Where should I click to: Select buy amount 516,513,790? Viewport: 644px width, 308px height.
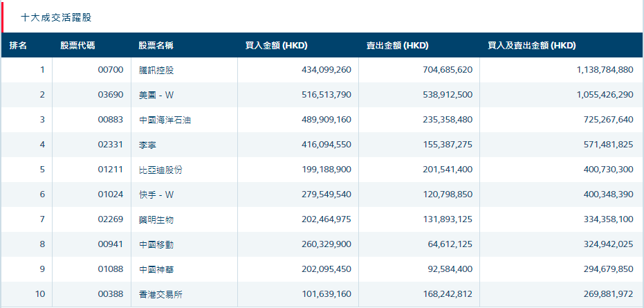(x=326, y=95)
